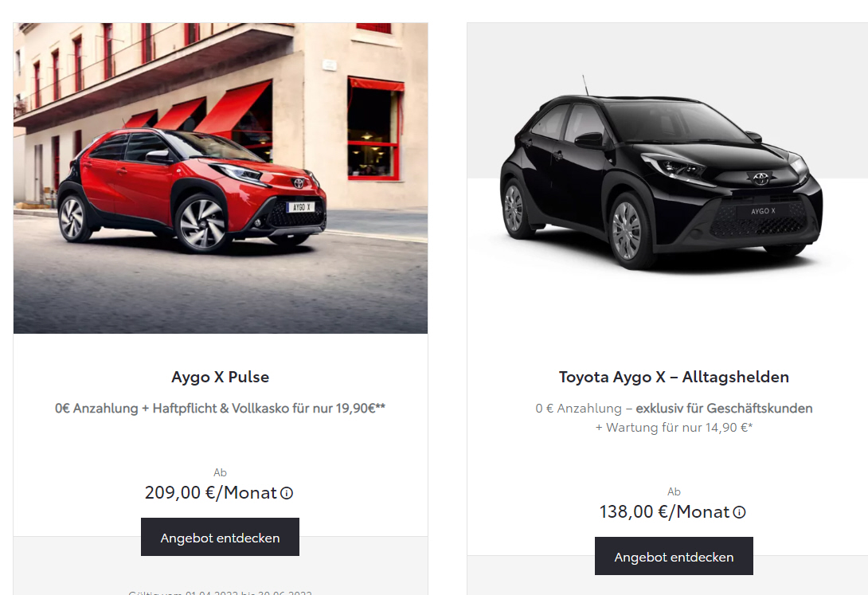This screenshot has width=868, height=595.
Task: Open Aygo X Pulse offer via Angebot entdecken
Action: 220,537
